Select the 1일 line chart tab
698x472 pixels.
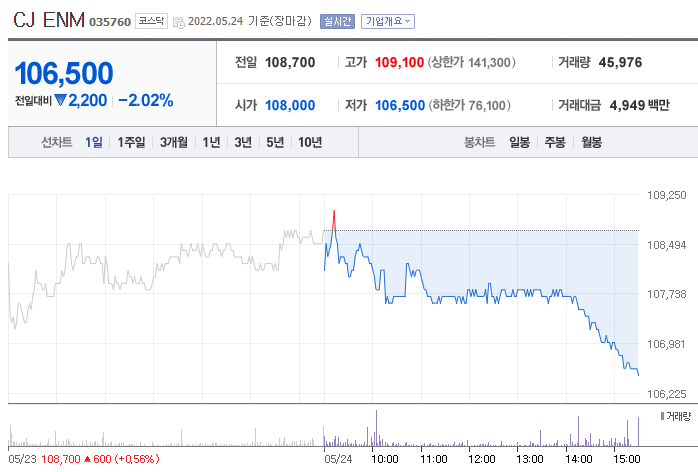point(94,142)
